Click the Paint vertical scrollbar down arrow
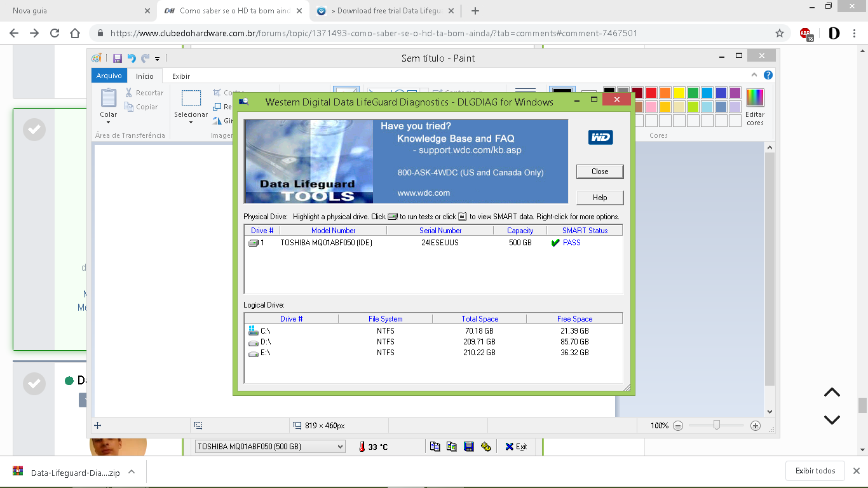Screen dimensions: 868x488 [x=770, y=412]
